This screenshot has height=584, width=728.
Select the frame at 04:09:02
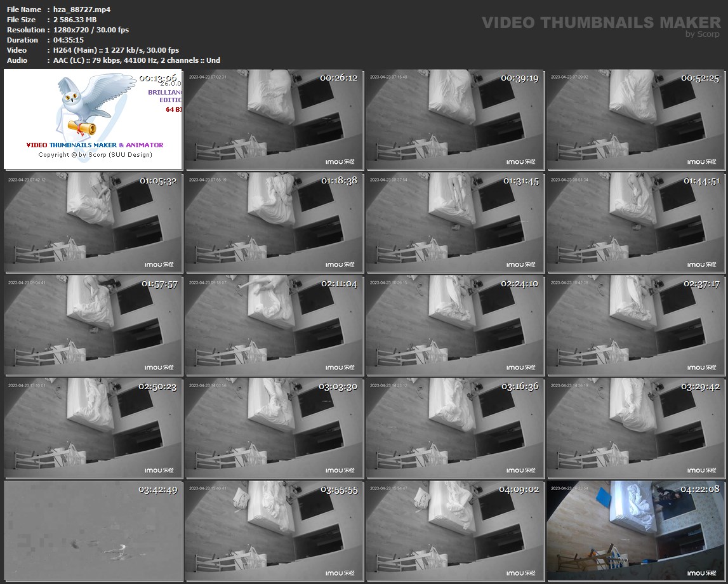[x=456, y=531]
